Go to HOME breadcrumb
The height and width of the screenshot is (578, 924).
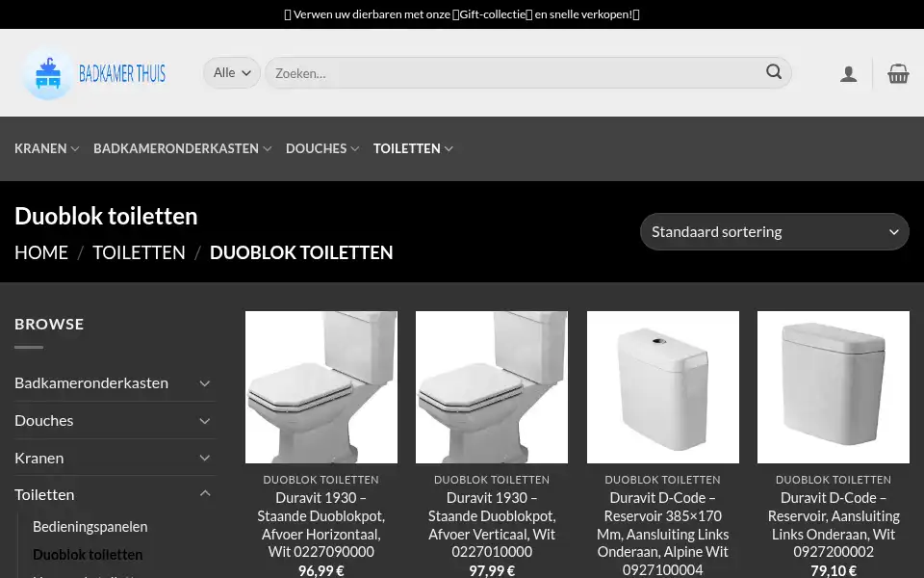41,252
